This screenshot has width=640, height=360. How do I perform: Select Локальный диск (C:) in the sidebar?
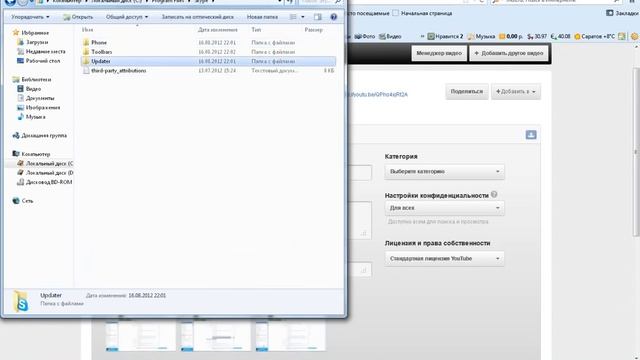point(49,163)
